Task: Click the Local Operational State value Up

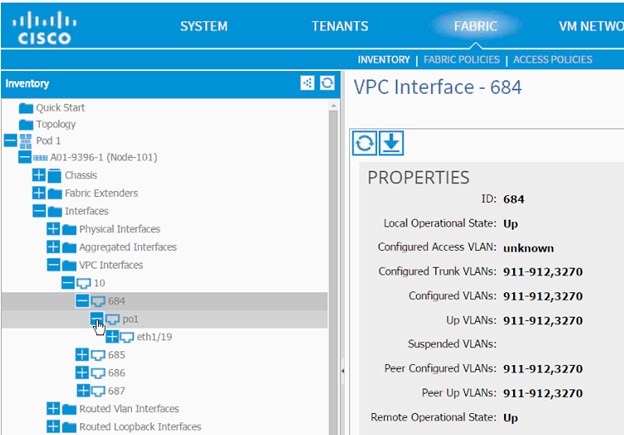Action: [511, 224]
